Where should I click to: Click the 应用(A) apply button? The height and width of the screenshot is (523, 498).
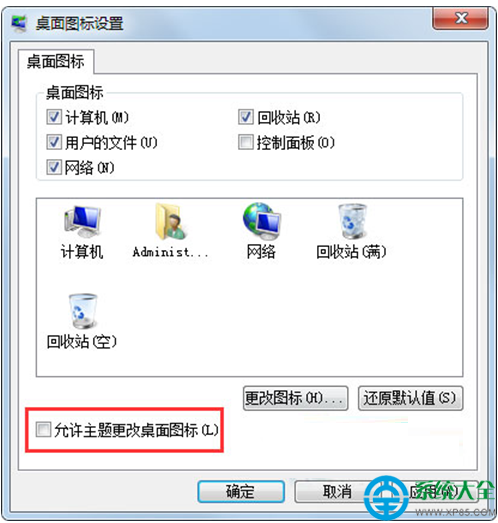click(434, 492)
